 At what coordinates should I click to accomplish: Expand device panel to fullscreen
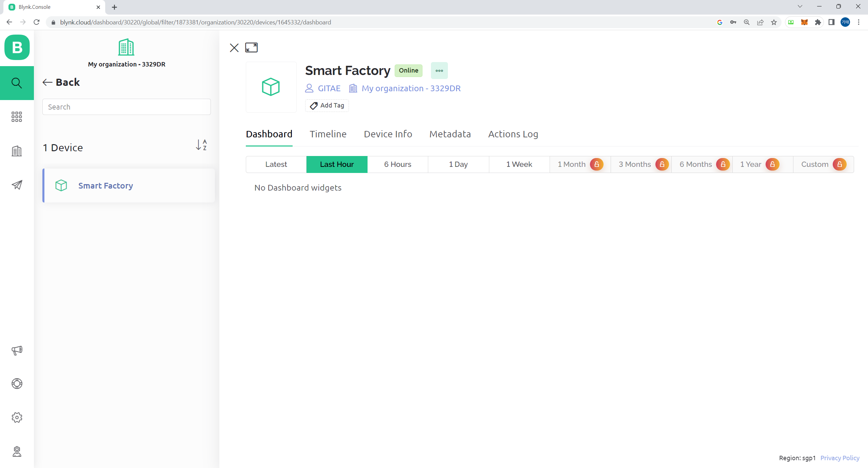point(251,47)
